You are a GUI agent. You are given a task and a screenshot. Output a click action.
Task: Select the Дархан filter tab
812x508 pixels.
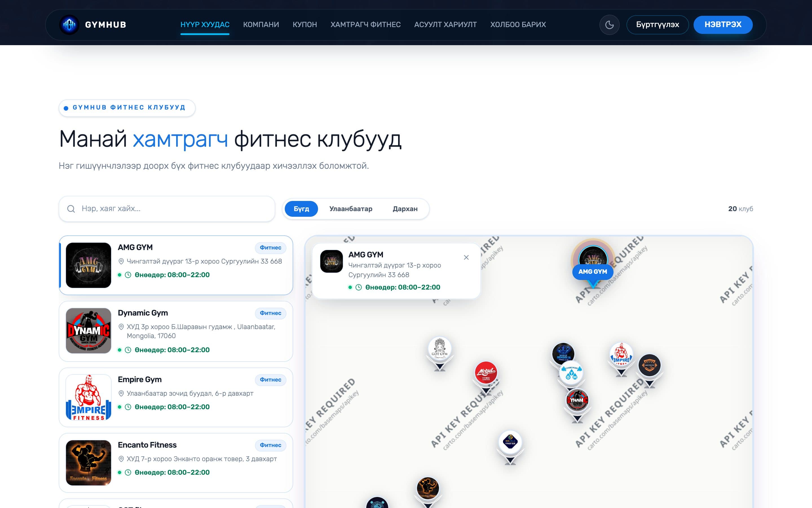pos(405,209)
